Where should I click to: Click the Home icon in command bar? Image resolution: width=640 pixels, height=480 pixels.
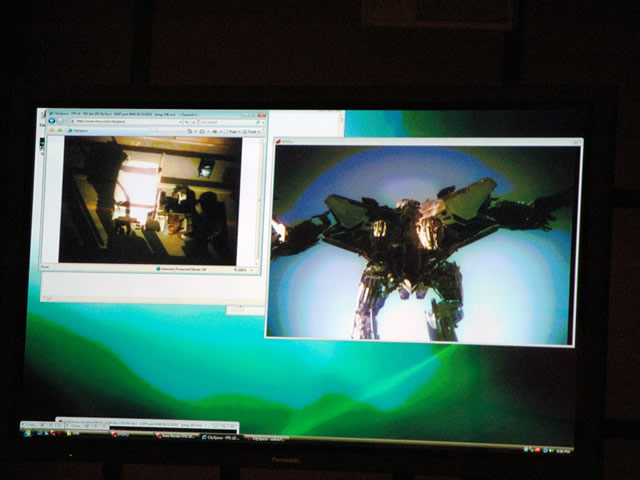189,131
